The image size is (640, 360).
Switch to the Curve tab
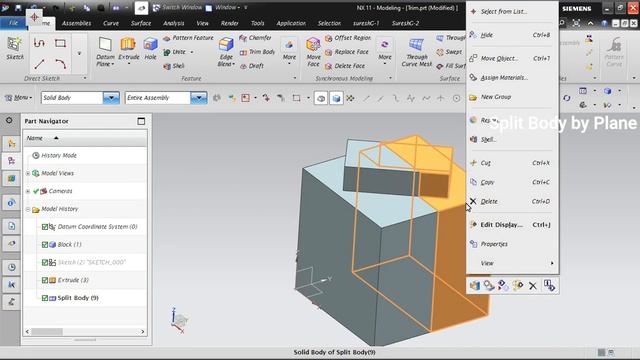coord(111,23)
